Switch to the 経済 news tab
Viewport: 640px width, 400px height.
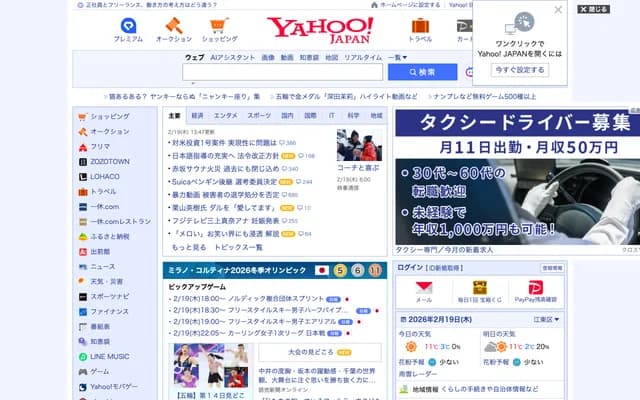197,115
